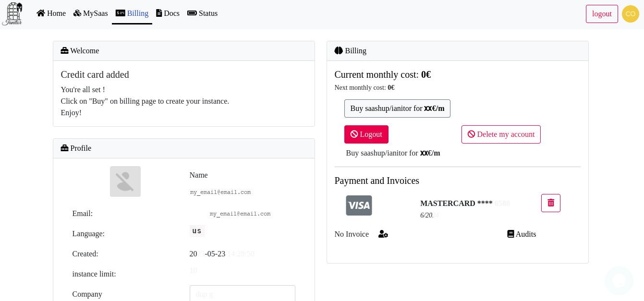Click Buy saashup/ianitor outlined button
The image size is (644, 301).
(x=397, y=108)
